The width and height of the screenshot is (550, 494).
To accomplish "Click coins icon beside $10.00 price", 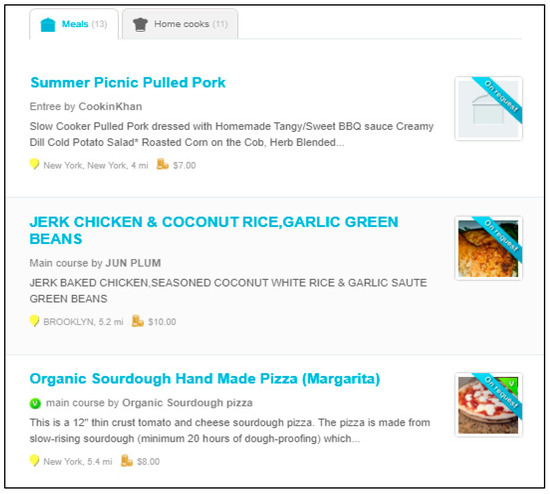I will (x=138, y=321).
